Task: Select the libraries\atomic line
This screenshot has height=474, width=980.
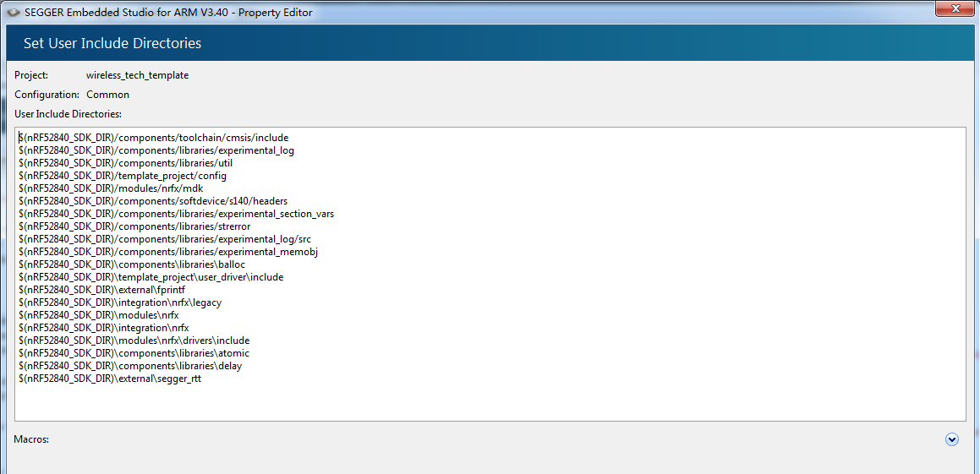Action: click(134, 353)
